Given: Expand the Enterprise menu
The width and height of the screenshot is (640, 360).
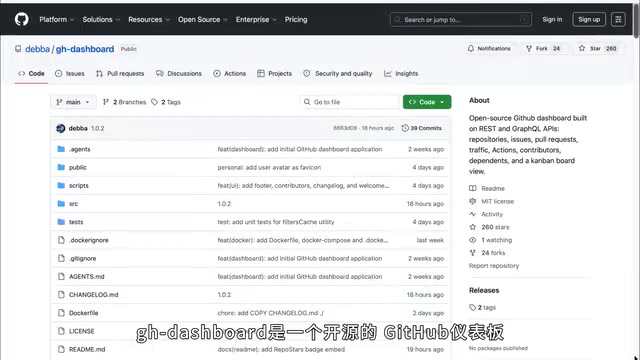Looking at the screenshot, I should pos(256,20).
